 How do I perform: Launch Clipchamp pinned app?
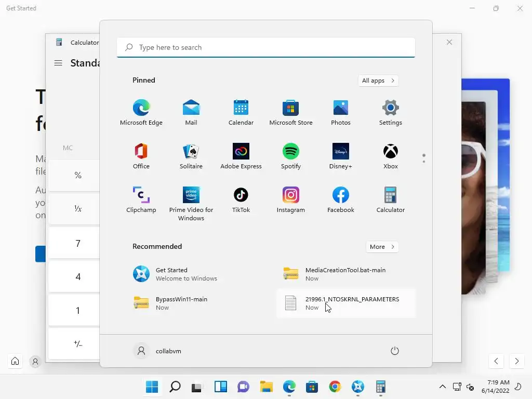141,200
